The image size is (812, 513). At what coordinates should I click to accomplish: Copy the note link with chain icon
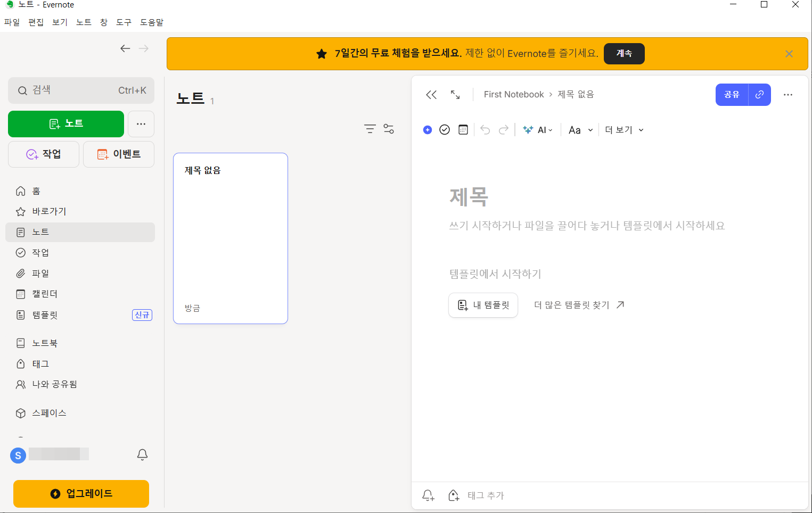point(760,95)
